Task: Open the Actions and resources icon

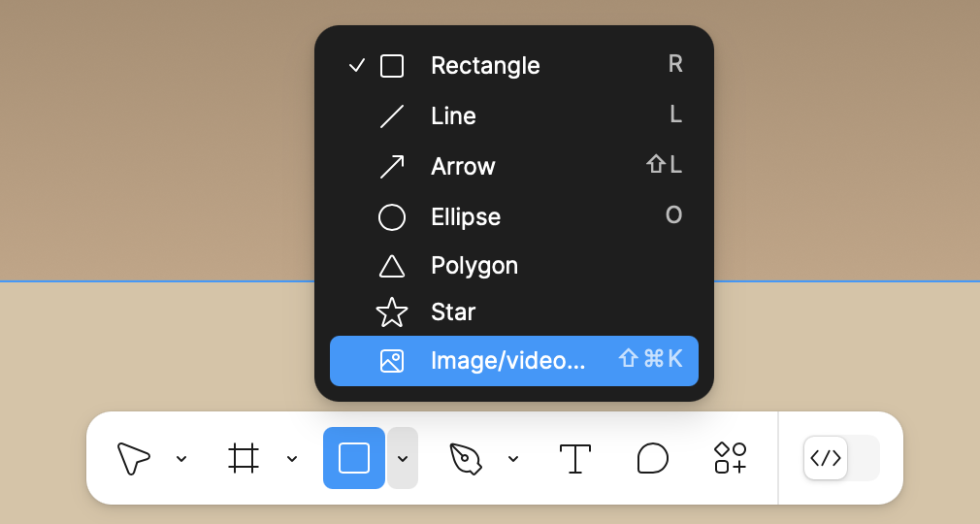Action: coord(731,458)
